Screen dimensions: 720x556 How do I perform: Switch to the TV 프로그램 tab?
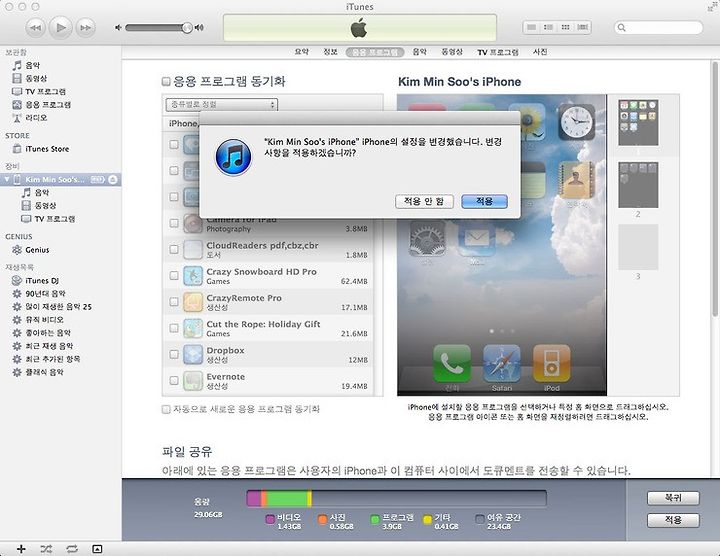click(498, 52)
